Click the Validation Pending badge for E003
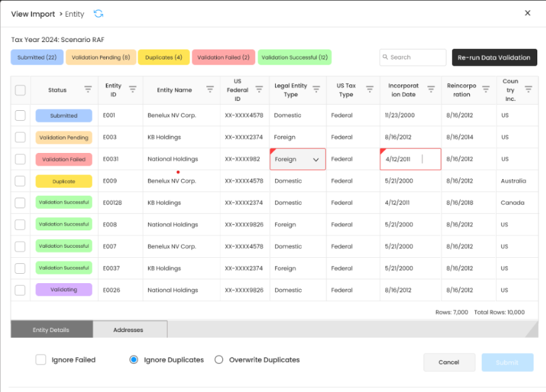Image resolution: width=546 pixels, height=392 pixels. 63,138
